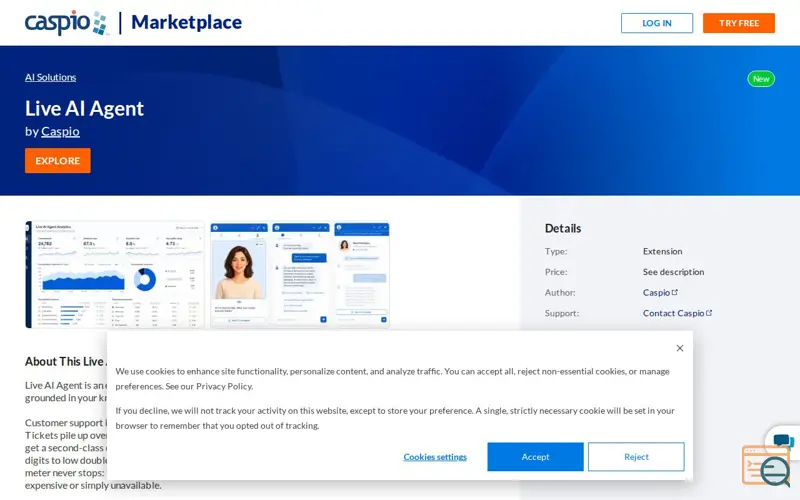Click the 'Support:' label
Viewport: 800px width, 500px height.
(562, 313)
